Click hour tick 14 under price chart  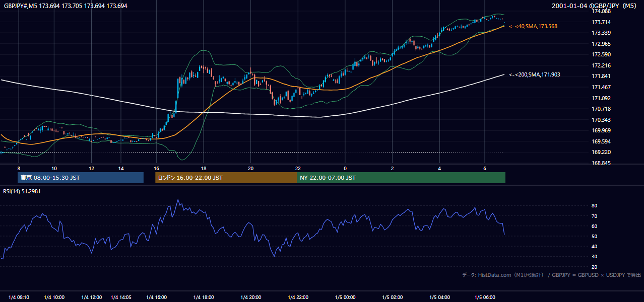[x=121, y=168]
